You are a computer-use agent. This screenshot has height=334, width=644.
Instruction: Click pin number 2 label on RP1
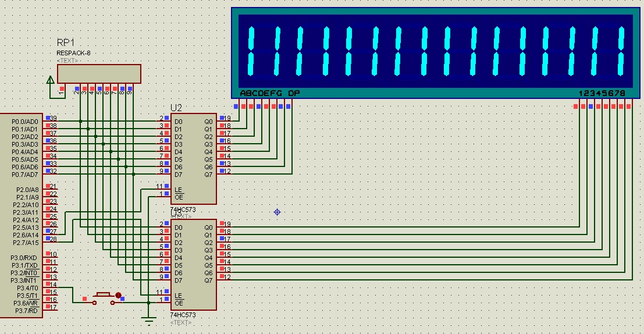(76, 93)
